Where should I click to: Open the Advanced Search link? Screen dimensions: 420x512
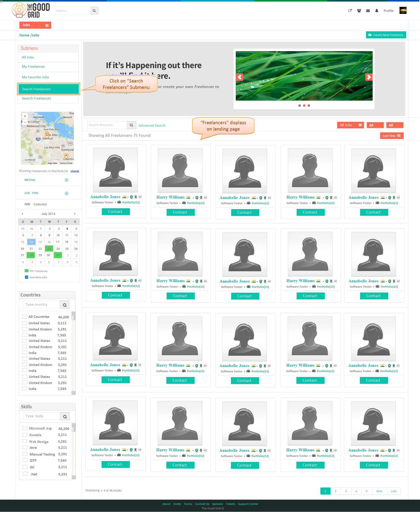coord(152,126)
